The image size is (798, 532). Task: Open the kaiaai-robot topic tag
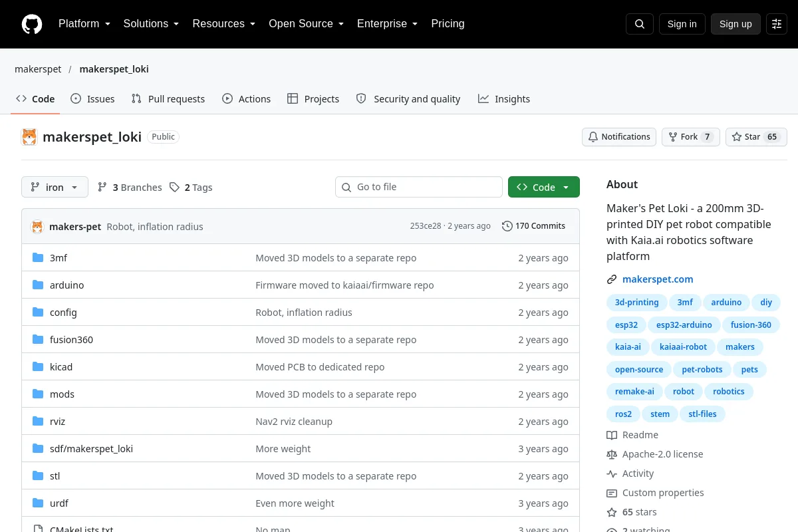[x=684, y=347]
